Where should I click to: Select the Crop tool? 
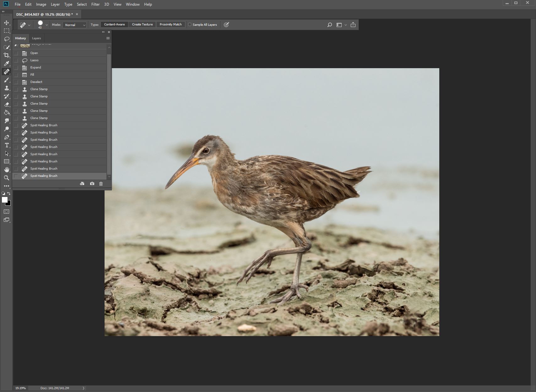[6, 55]
